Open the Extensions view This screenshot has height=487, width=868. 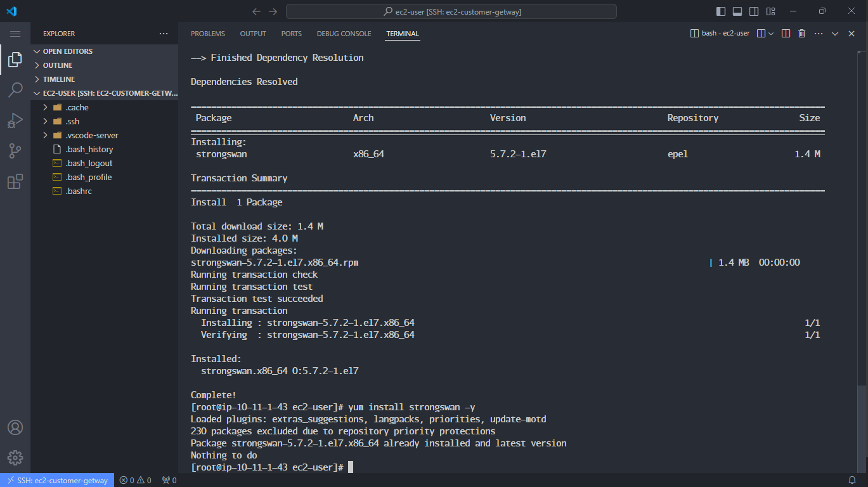click(15, 181)
